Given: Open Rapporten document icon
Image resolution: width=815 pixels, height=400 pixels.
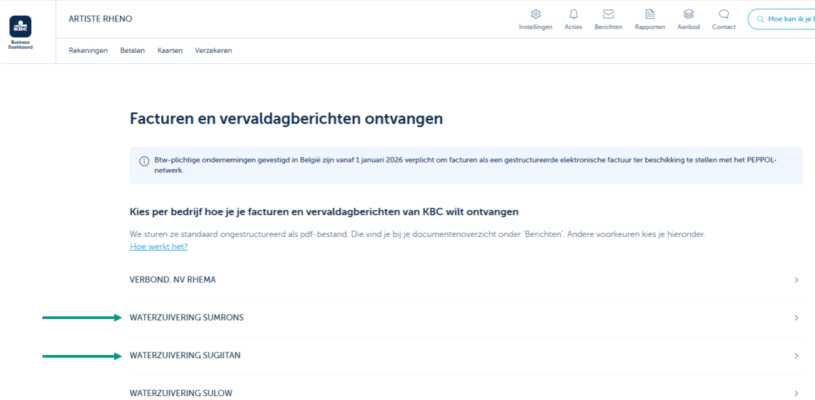Looking at the screenshot, I should click(649, 14).
